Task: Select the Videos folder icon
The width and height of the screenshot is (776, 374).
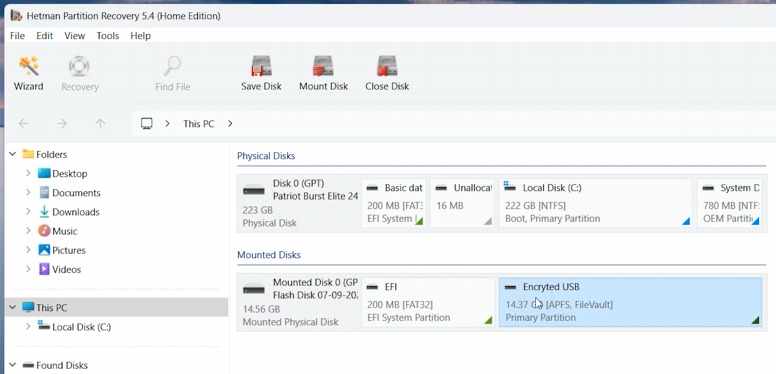Action: click(44, 269)
